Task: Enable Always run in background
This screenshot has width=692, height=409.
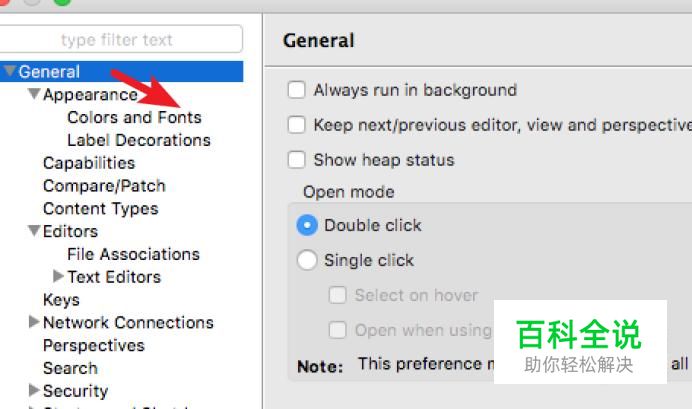Action: click(296, 90)
